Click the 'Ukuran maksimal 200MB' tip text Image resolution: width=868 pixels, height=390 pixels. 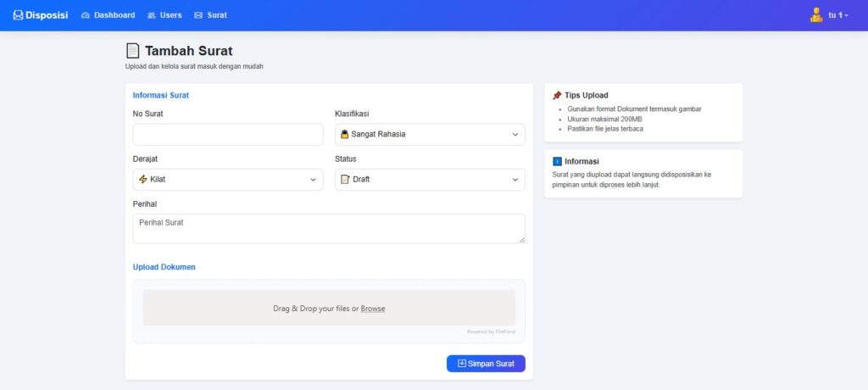click(604, 119)
